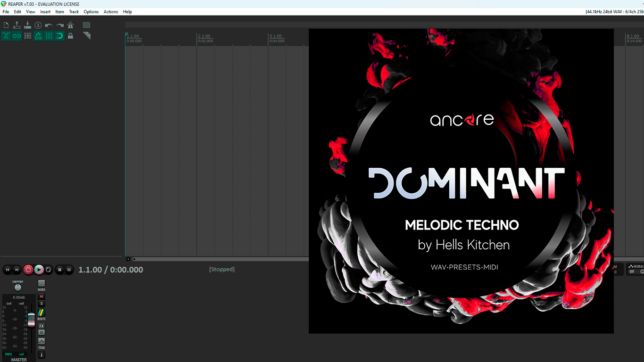The width and height of the screenshot is (644, 362).
Task: Toggle the metronome icon
Action: tap(71, 25)
